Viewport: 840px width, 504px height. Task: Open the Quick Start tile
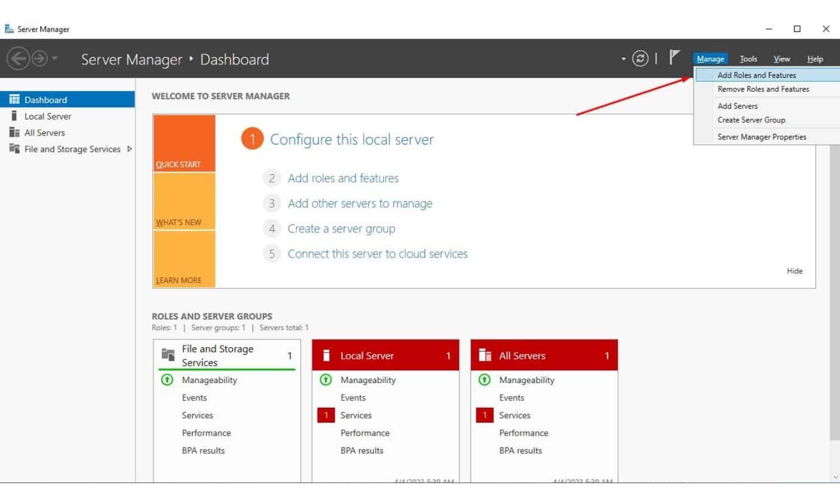[x=184, y=143]
